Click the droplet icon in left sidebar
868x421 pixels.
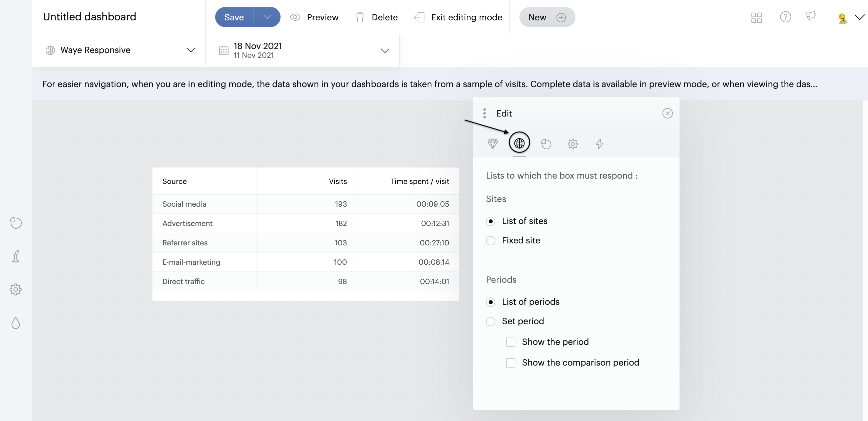pos(15,323)
